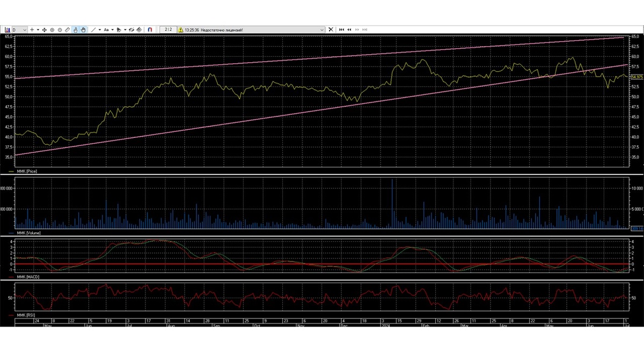Expand the shapes tool options arrow

[x=125, y=30]
